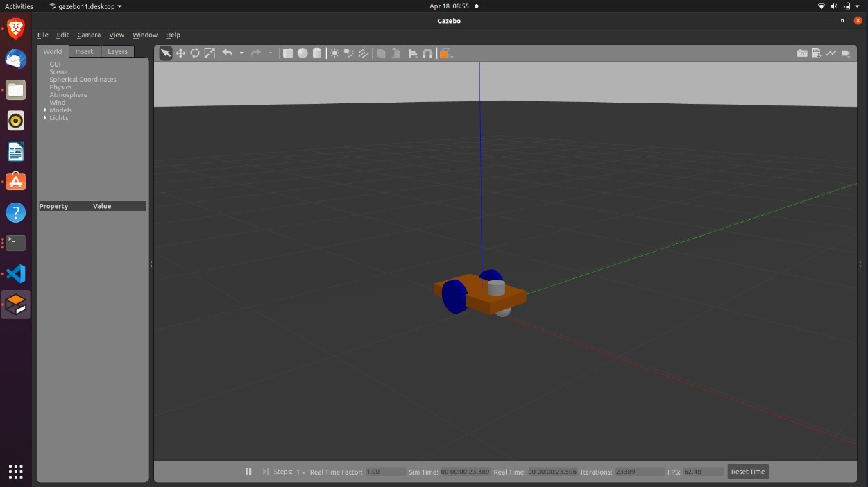Switch to the Insert tab
This screenshot has height=487, width=868.
(x=85, y=51)
